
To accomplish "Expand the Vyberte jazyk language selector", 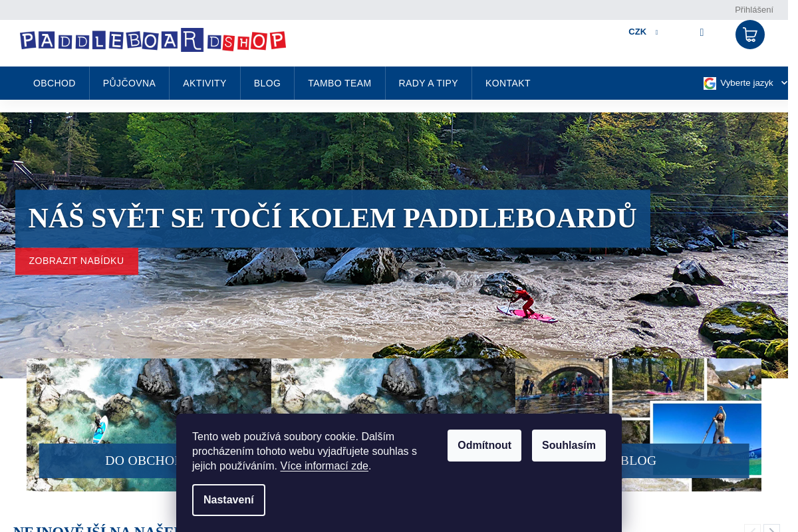I will (x=752, y=83).
